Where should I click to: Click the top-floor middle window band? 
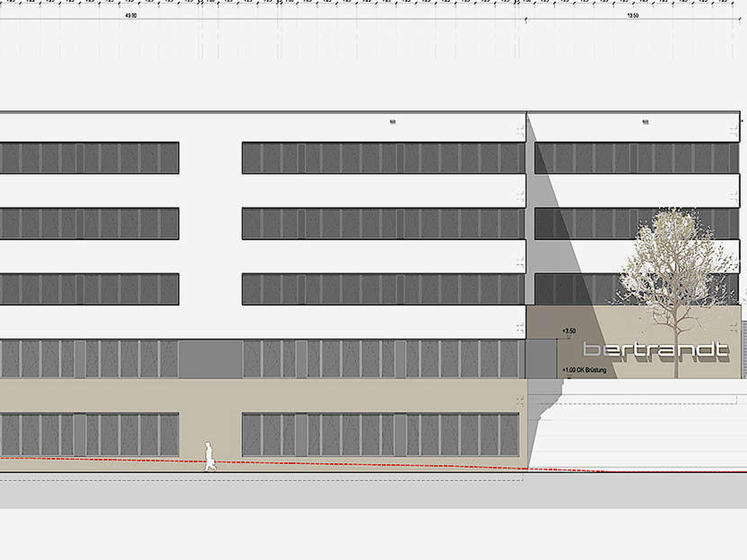(x=383, y=158)
